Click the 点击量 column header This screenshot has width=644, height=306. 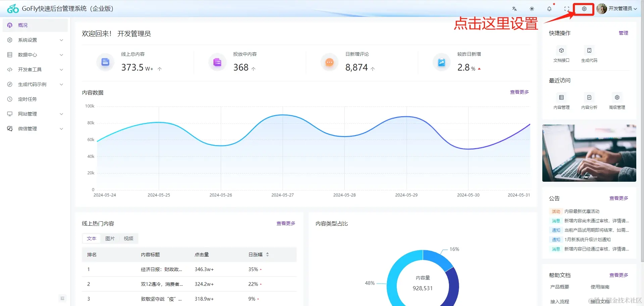tap(202, 255)
